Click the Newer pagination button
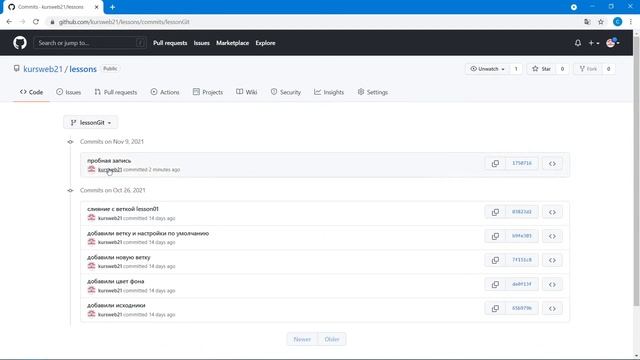Image resolution: width=640 pixels, height=360 pixels. (302, 339)
